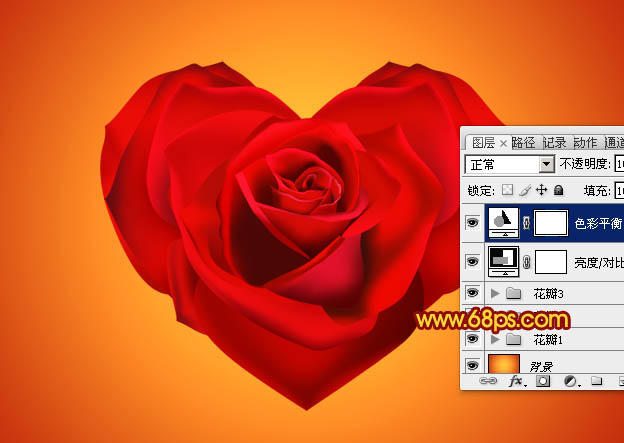Viewport: 624px width, 443px height.
Task: Click the 不透明度 opacity input field
Action: pyautogui.click(x=619, y=164)
